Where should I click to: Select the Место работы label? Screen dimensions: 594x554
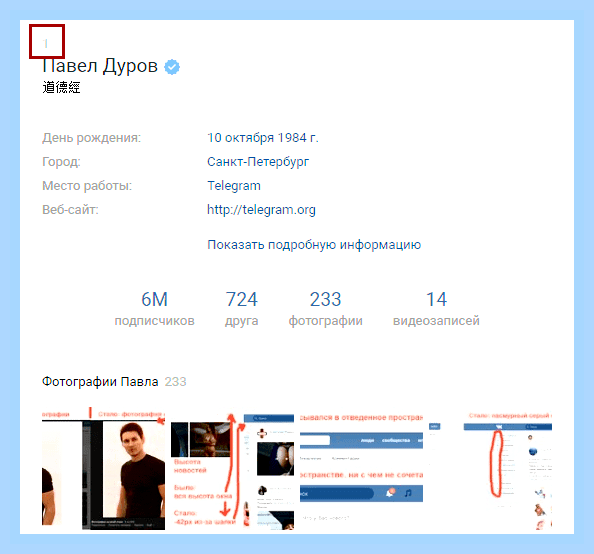(x=87, y=186)
